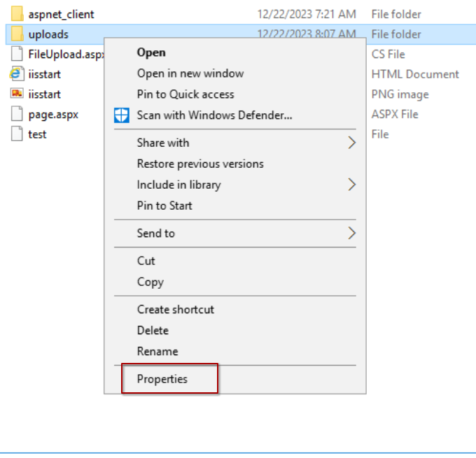
Task: Expand the Send to submenu arrow
Action: click(x=351, y=234)
